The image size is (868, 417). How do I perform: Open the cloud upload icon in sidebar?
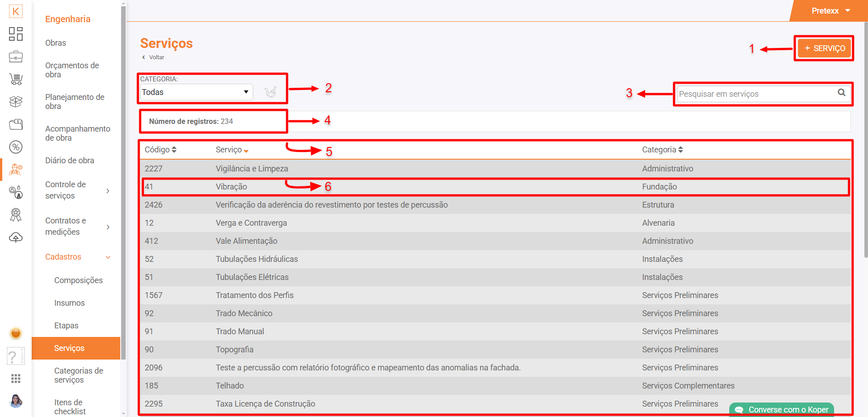point(16,237)
